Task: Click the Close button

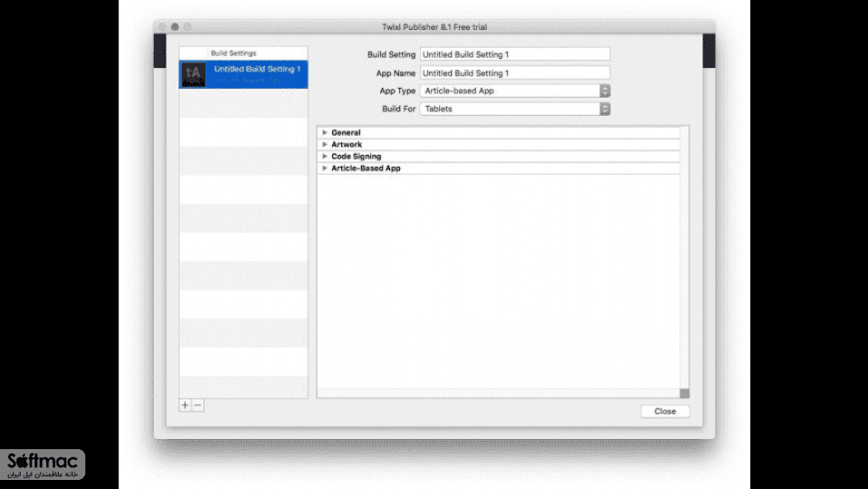Action: click(x=665, y=411)
